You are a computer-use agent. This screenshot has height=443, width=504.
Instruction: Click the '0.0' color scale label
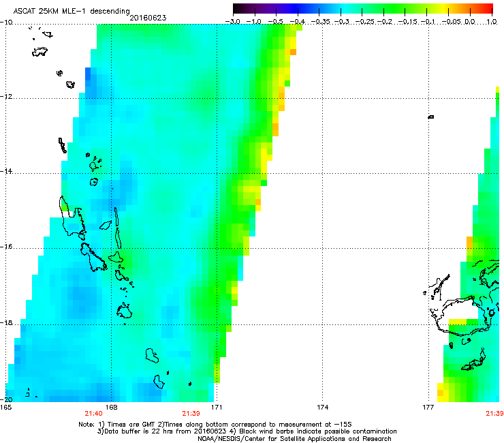point(470,22)
